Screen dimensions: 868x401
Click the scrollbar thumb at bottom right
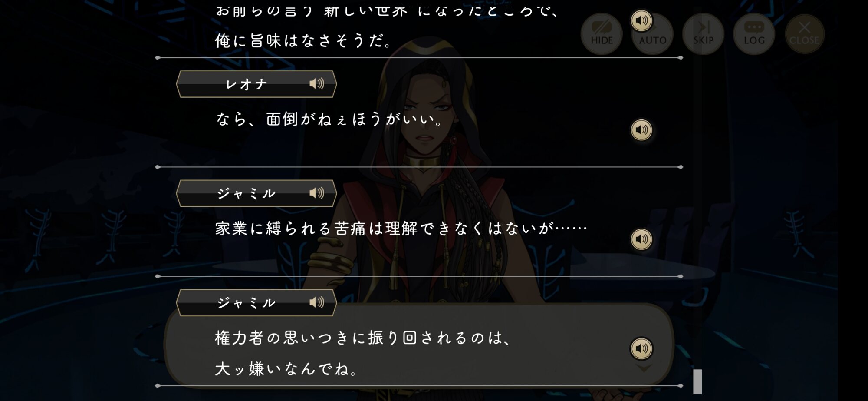(697, 381)
